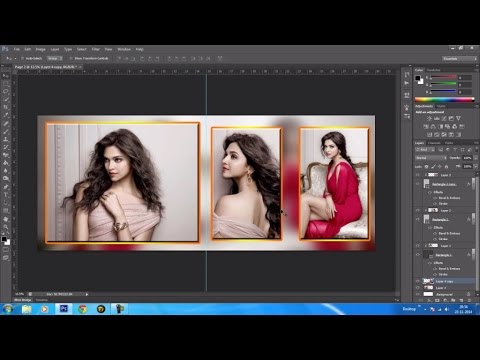Click the color spectrum ramp
This screenshot has height=360, width=480.
tap(444, 99)
